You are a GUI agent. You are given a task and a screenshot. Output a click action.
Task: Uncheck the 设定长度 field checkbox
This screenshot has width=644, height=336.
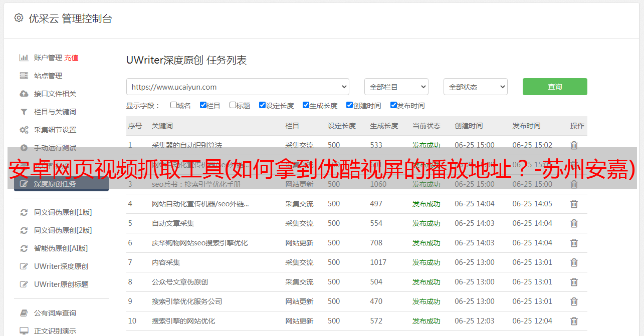[262, 105]
